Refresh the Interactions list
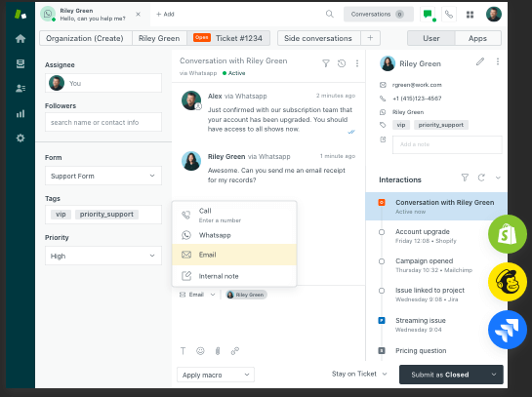 481,178
